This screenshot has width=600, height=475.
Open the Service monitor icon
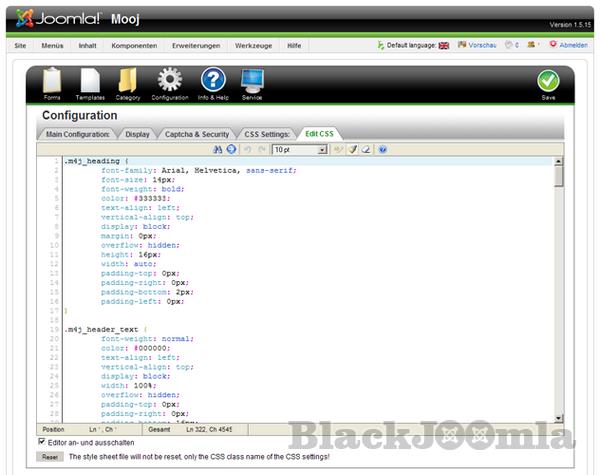252,82
